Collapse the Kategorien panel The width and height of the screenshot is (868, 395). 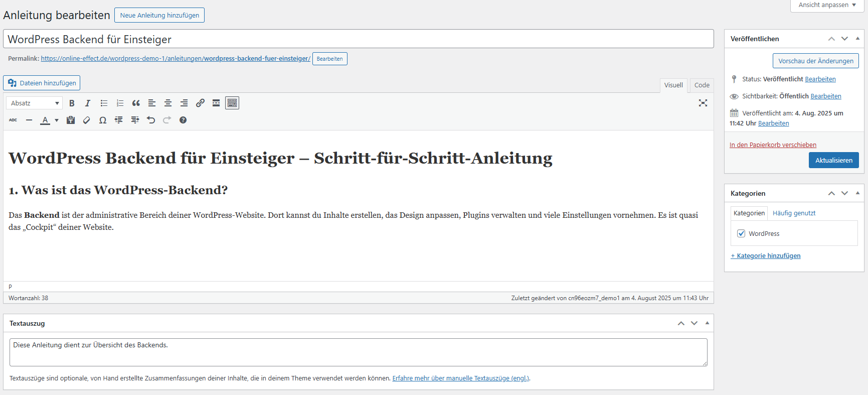(857, 193)
